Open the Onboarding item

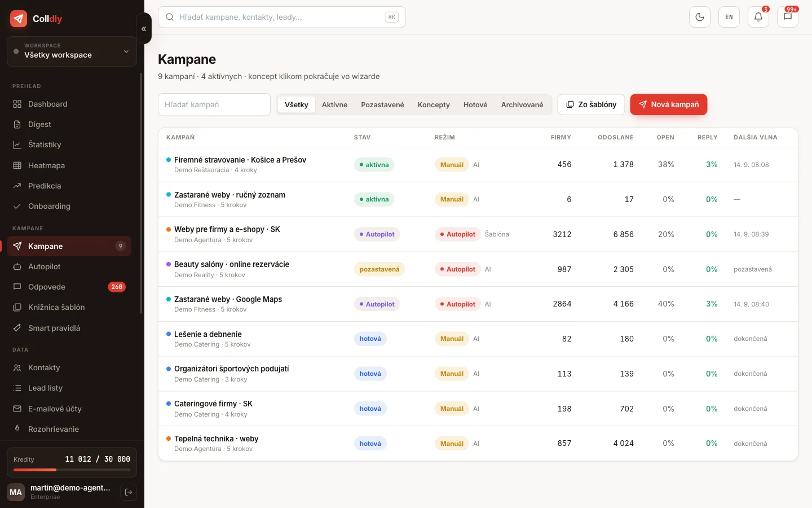(69, 206)
